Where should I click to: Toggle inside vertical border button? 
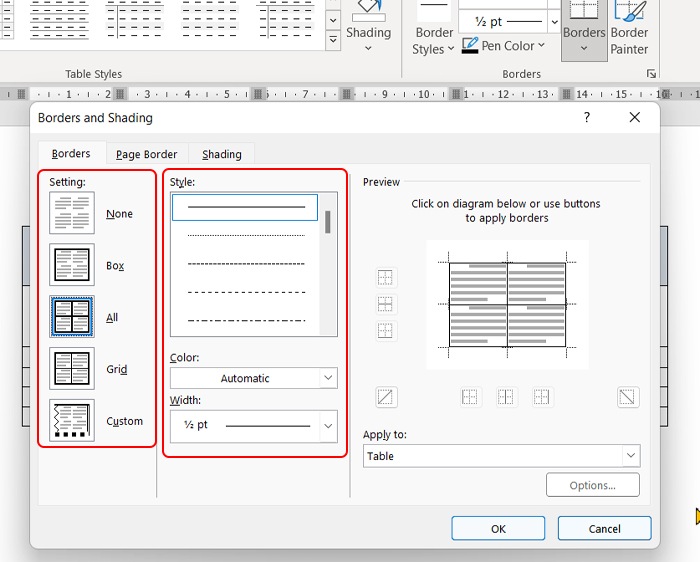(x=506, y=397)
